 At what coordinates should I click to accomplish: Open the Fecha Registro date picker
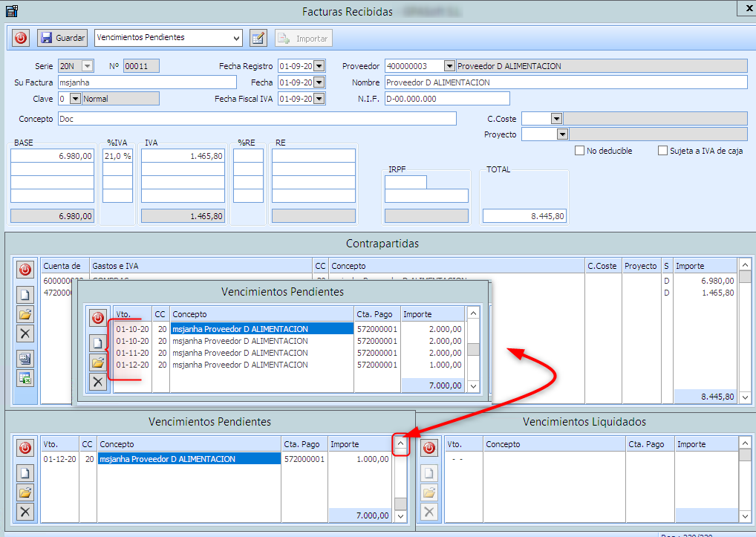319,66
